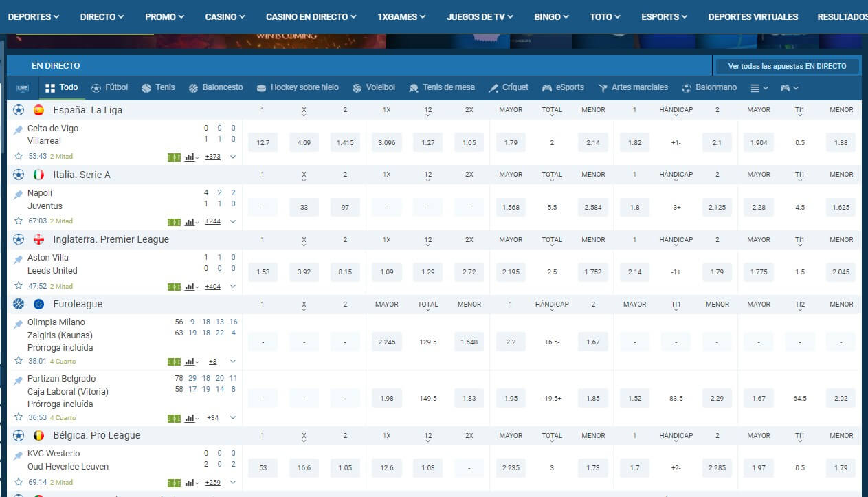Image resolution: width=868 pixels, height=497 pixels.
Task: Favorite the KVC Westerlo match star
Action: 19,482
